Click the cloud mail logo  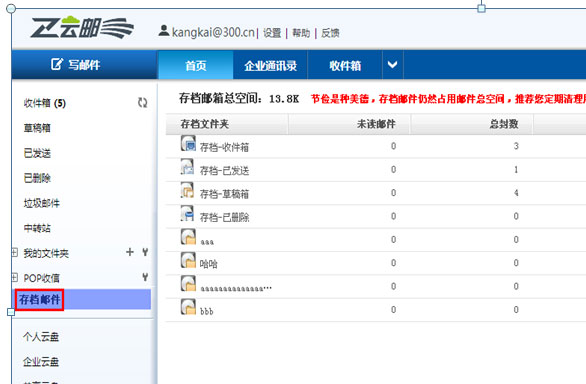pyautogui.click(x=82, y=27)
